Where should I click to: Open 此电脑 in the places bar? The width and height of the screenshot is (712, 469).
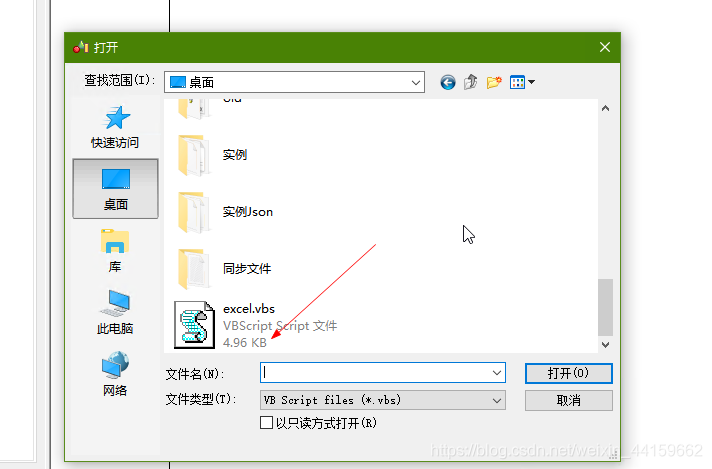click(115, 312)
